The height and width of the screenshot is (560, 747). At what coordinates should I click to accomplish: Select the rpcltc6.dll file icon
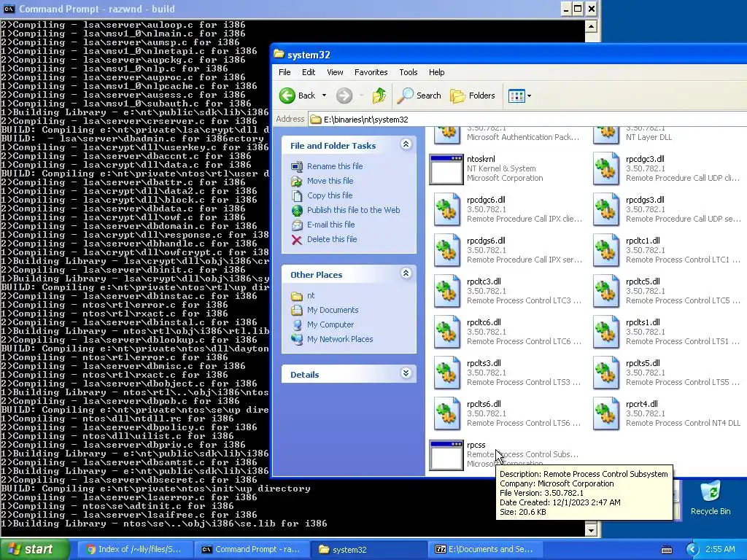[446, 332]
